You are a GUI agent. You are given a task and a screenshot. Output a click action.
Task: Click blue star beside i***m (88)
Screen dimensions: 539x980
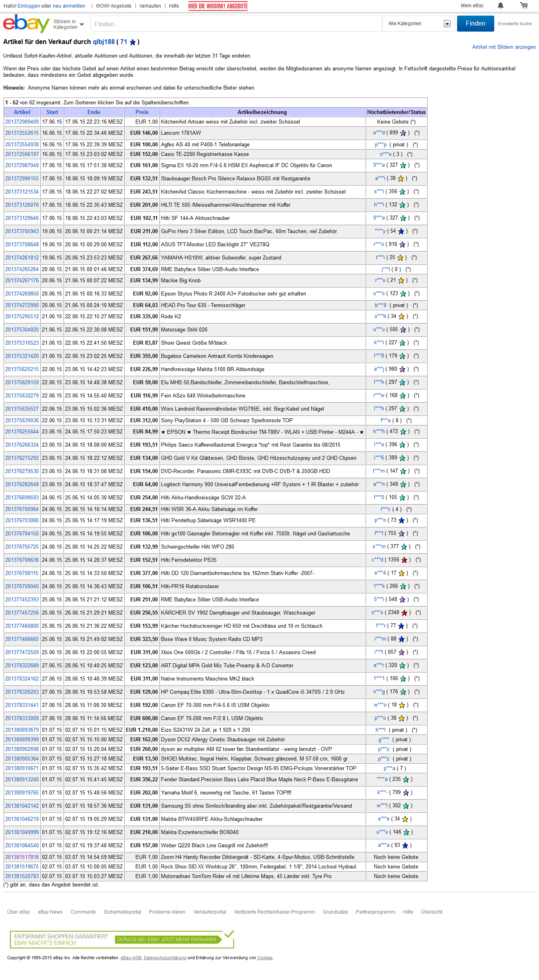tap(402, 639)
